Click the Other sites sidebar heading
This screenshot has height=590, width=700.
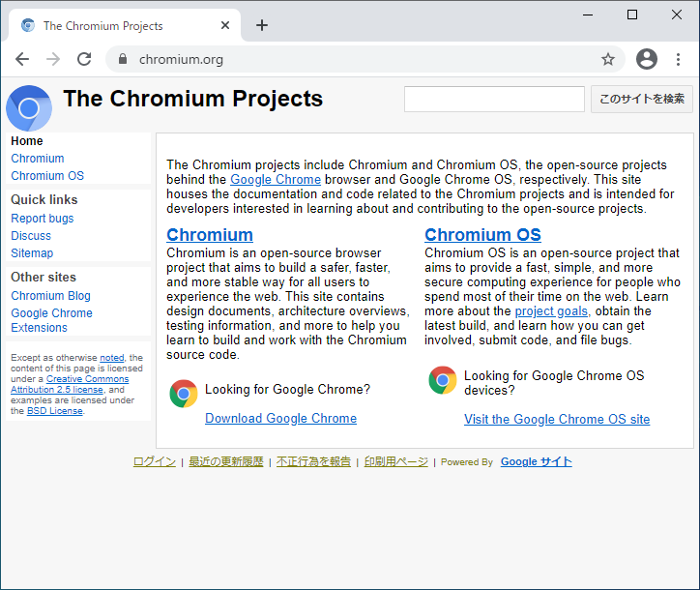pos(44,277)
